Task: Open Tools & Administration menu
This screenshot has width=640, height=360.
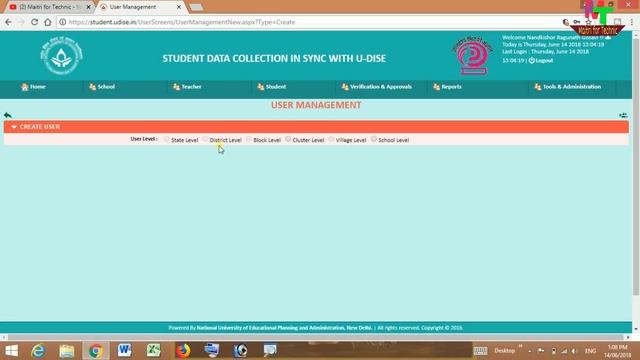Action: click(x=567, y=87)
